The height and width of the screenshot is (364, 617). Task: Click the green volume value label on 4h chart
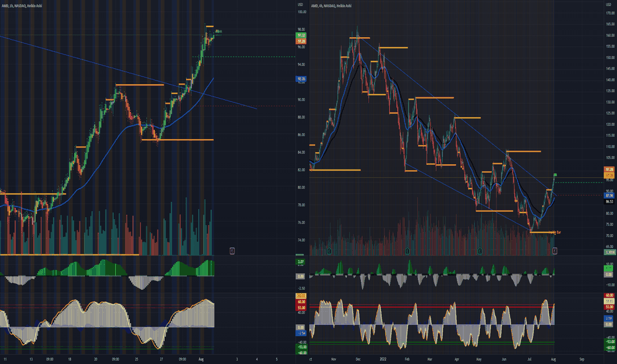610,252
